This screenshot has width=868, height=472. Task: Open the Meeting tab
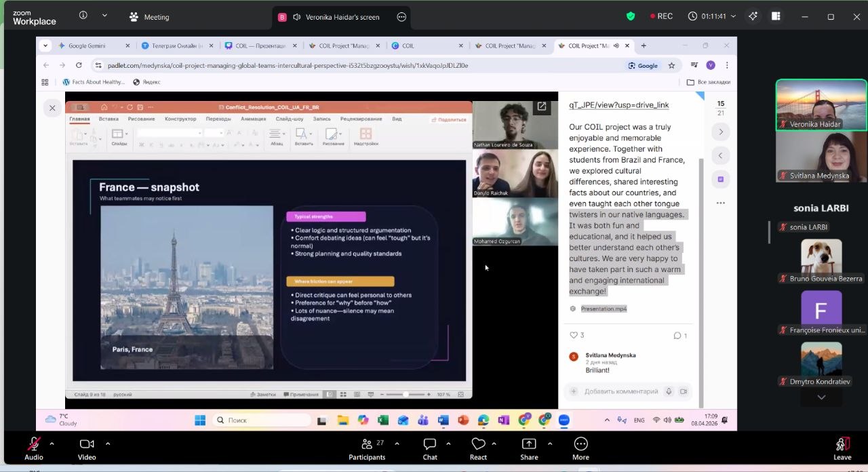pos(149,17)
